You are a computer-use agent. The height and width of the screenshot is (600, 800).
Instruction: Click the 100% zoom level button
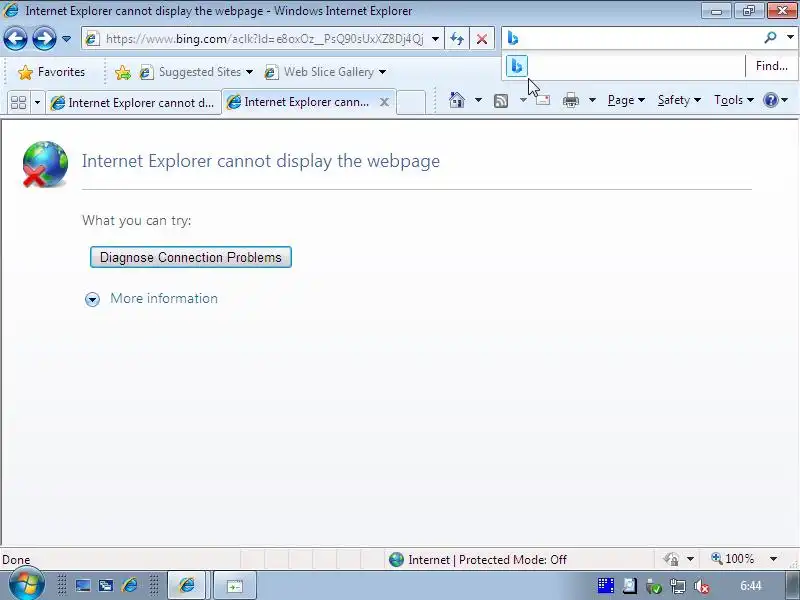coord(732,559)
